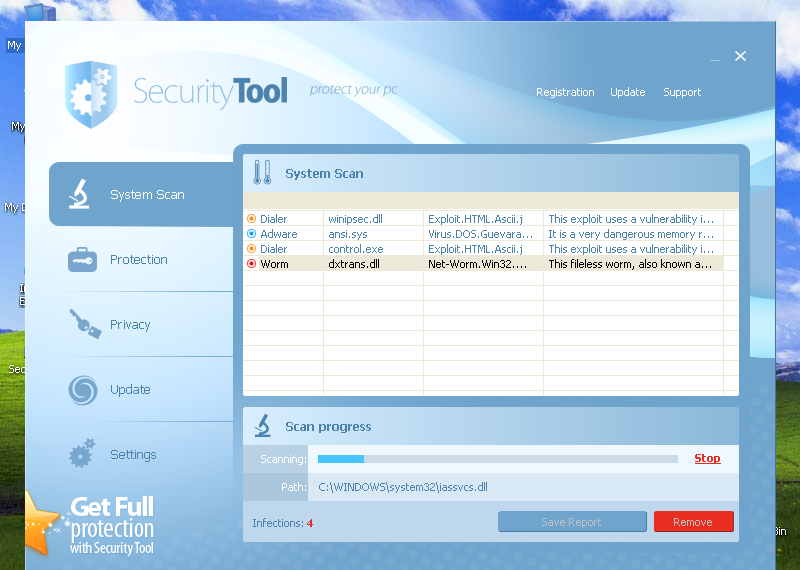Click the Infections: 4 counter
Screen dimensions: 800x570
point(283,523)
